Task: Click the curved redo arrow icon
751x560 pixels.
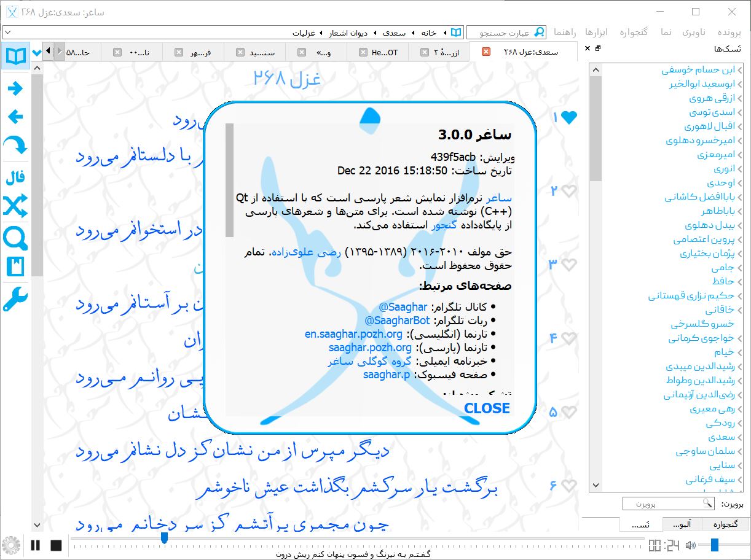Action: pos(15,146)
